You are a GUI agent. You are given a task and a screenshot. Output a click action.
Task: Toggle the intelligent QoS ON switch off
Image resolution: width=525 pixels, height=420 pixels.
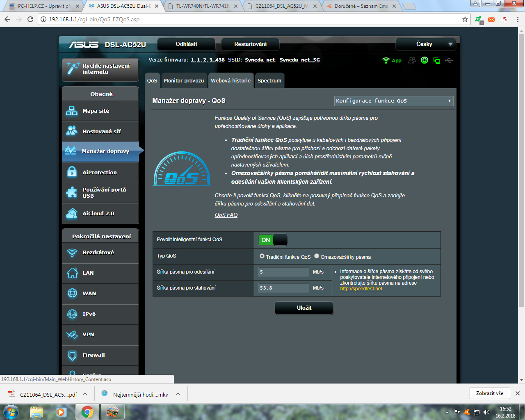click(x=273, y=240)
